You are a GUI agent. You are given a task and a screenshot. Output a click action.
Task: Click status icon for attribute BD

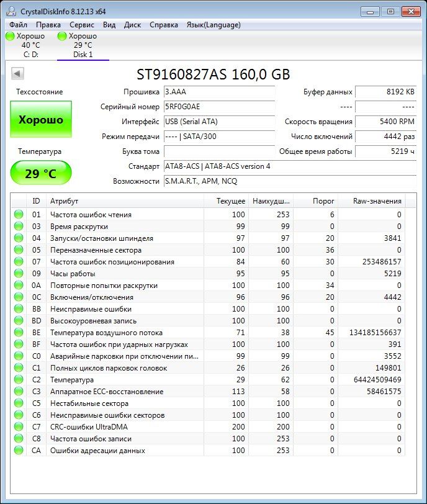(19, 320)
